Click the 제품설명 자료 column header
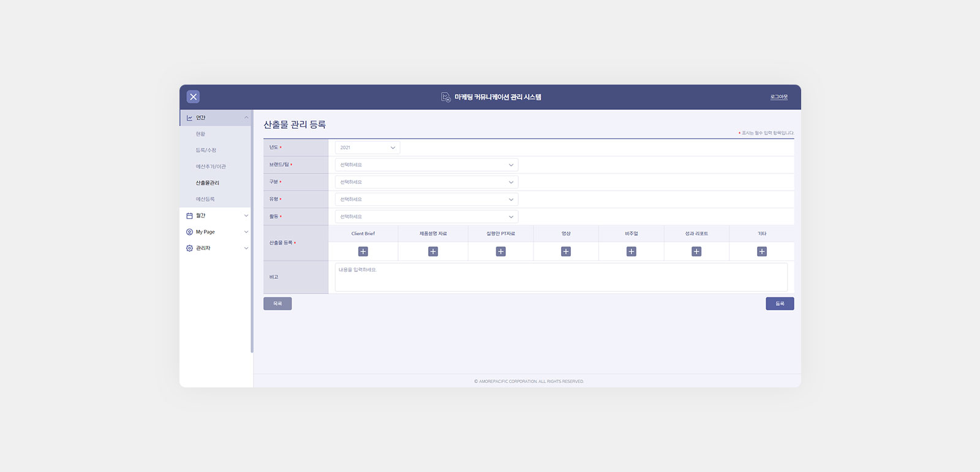980x472 pixels. pyautogui.click(x=433, y=234)
